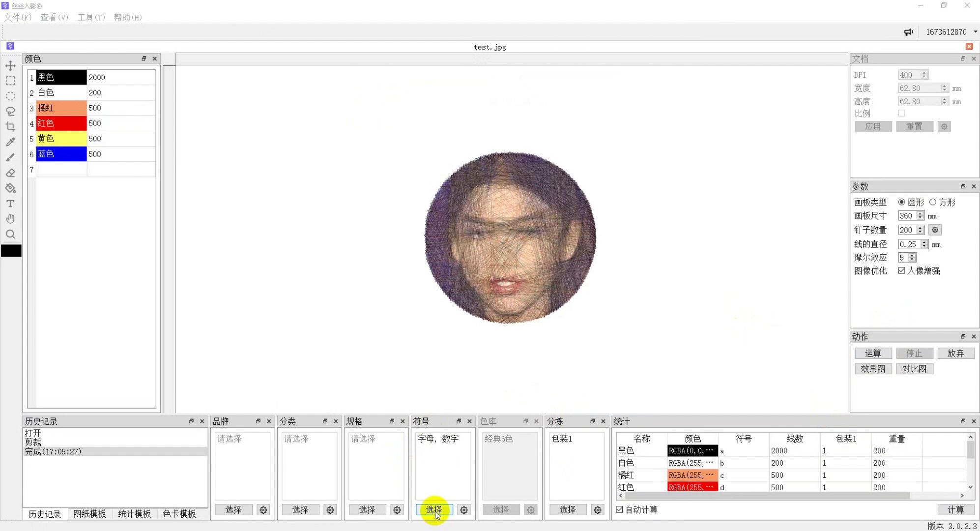Switch to the 图纸模板 tab
980x531 pixels.
click(89, 514)
